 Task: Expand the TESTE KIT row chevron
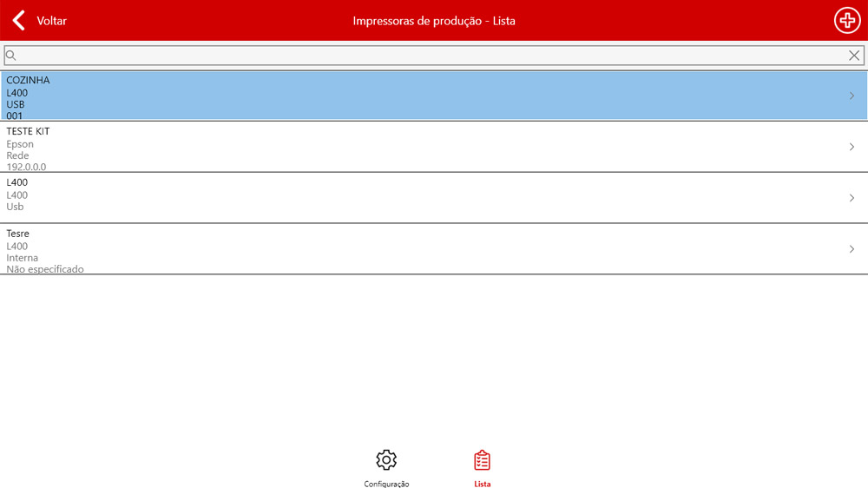pos(852,147)
